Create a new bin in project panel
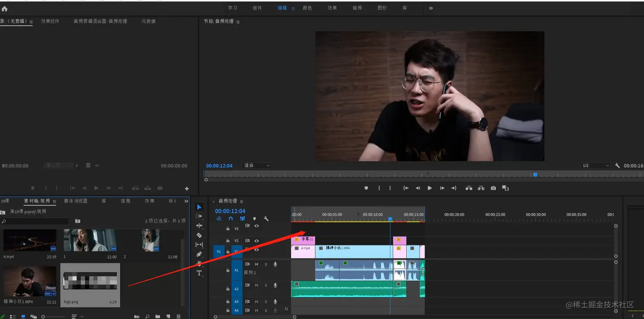Screen dimensions: 644x319 158,316
